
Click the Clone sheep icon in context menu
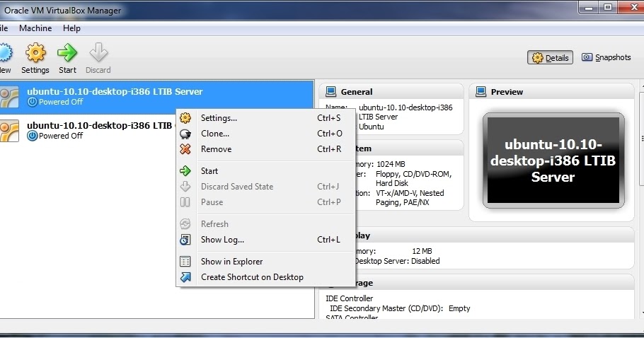185,134
